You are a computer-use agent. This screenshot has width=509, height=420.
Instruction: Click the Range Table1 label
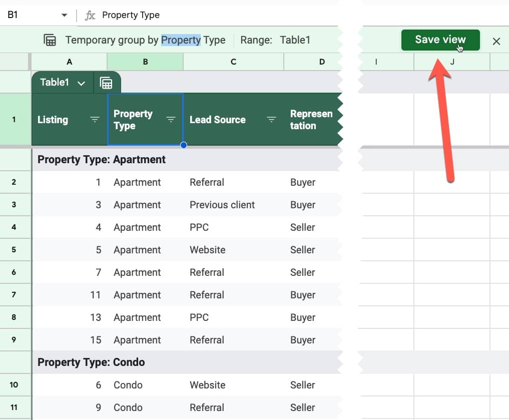(x=275, y=40)
